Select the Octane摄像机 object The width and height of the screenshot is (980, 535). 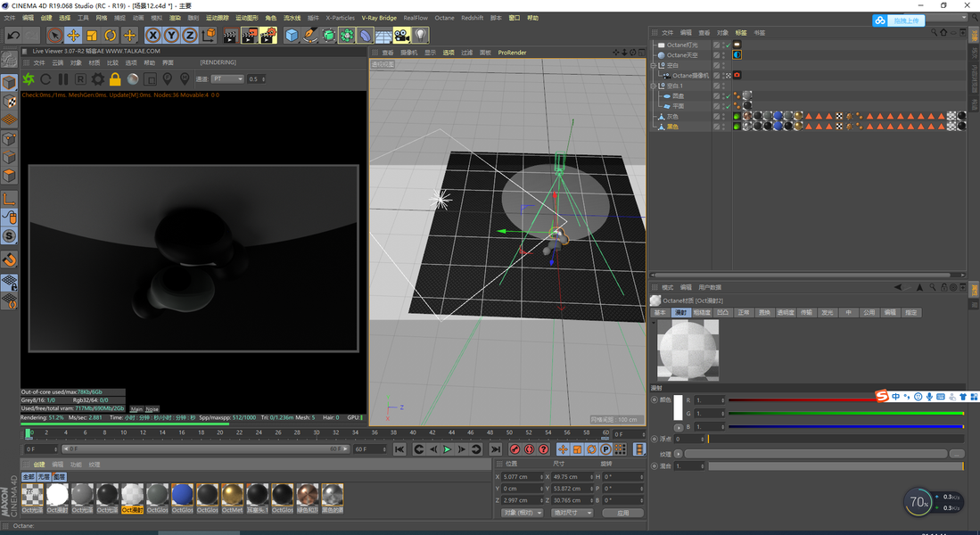click(x=690, y=76)
